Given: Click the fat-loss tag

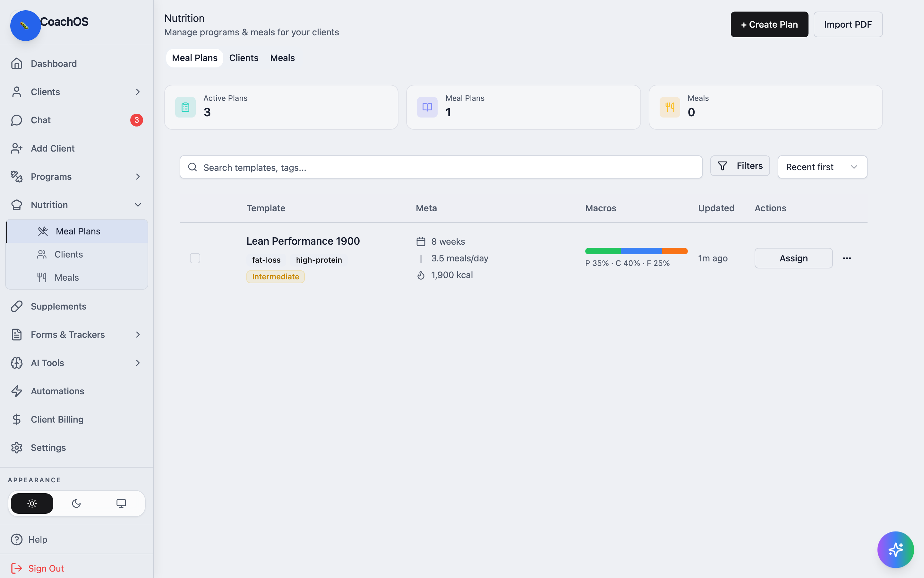Looking at the screenshot, I should (x=266, y=260).
